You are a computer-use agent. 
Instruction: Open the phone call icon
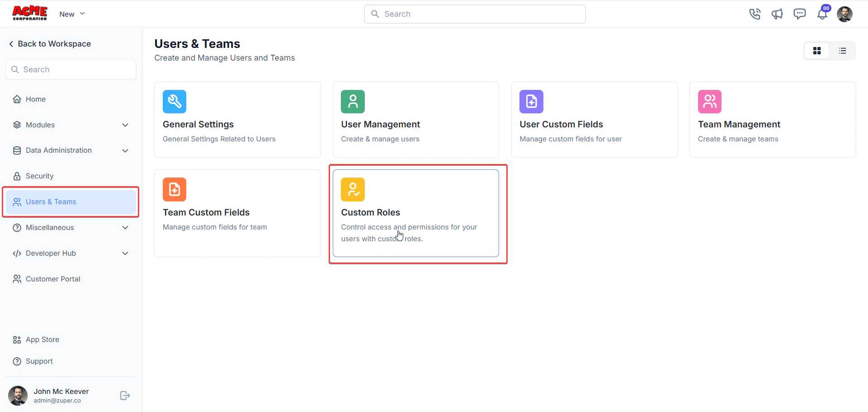tap(755, 14)
